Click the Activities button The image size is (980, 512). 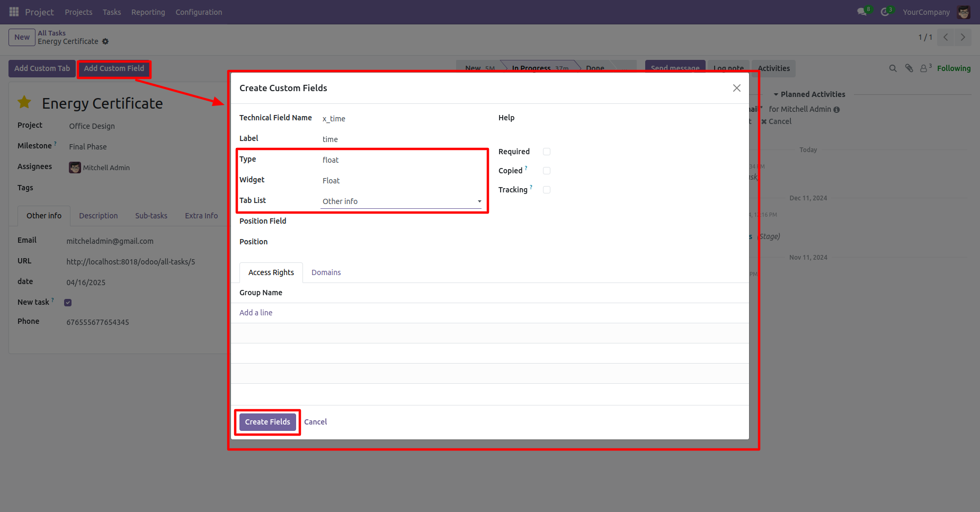tap(773, 68)
